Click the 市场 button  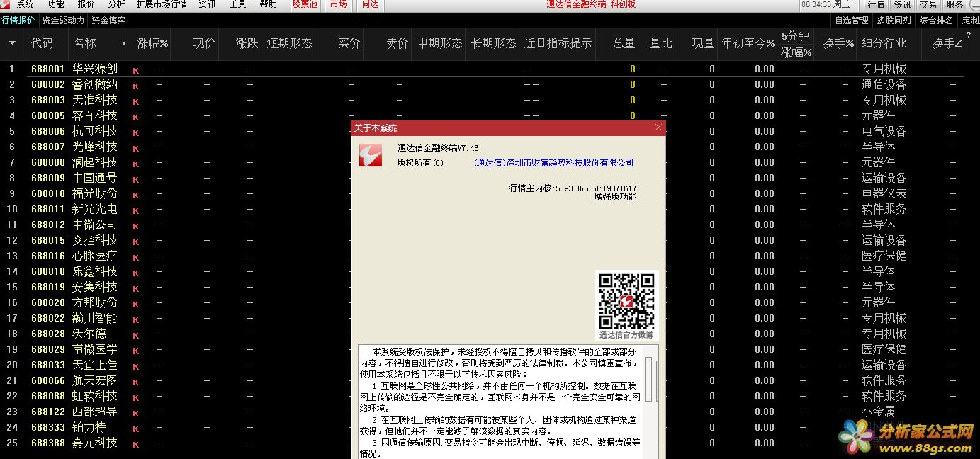(339, 4)
